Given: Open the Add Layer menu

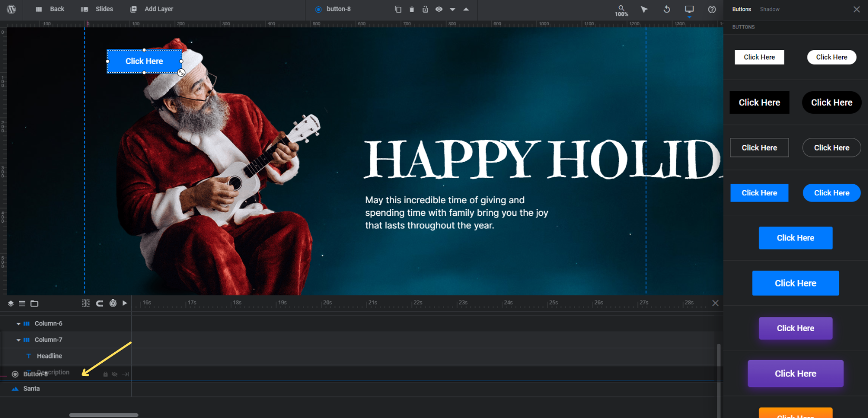Looking at the screenshot, I should [x=152, y=9].
